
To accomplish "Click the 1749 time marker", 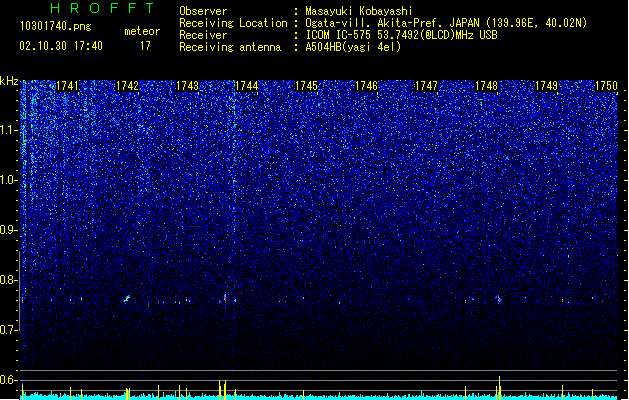I will click(546, 86).
